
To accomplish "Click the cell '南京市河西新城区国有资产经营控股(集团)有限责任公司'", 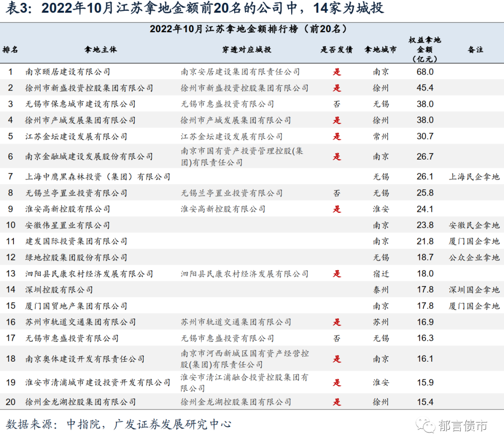I will 245,359.
